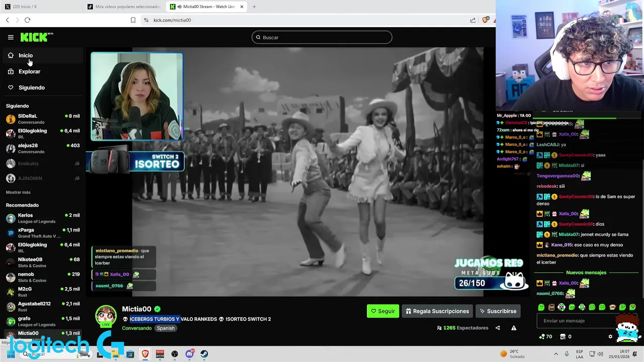Select the Mictia00 Stream tab

pos(206,7)
